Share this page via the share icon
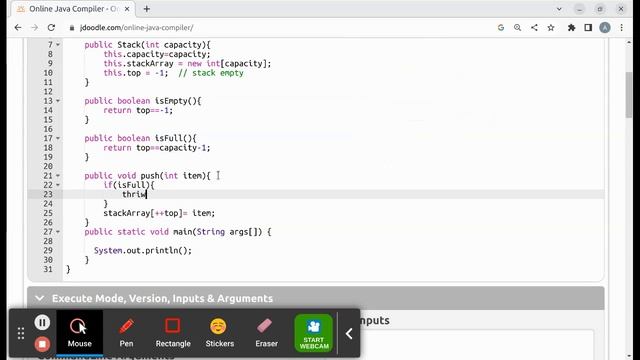The height and width of the screenshot is (360, 640). tap(534, 27)
